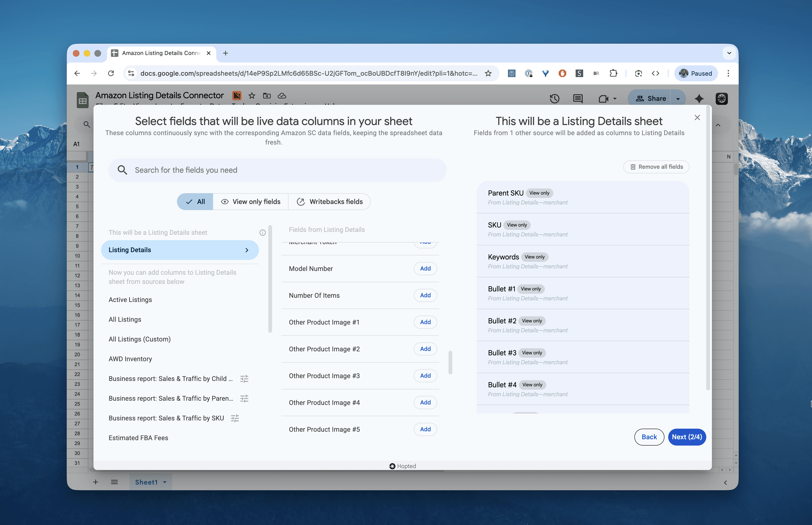Screen dimensions: 812x525
Task: Open the Sheet1 tab dropdown arrow
Action: click(x=165, y=482)
